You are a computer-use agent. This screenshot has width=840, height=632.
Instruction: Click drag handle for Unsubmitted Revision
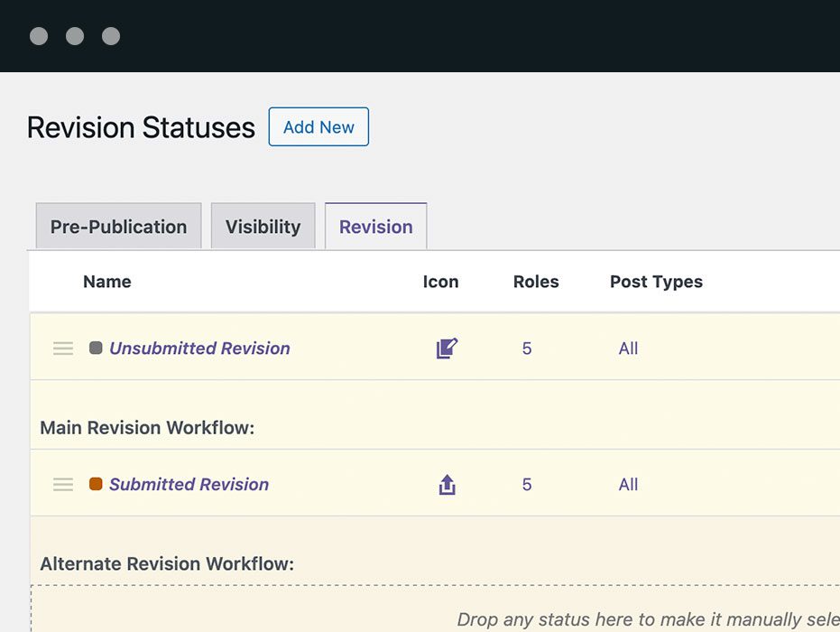pyautogui.click(x=63, y=349)
